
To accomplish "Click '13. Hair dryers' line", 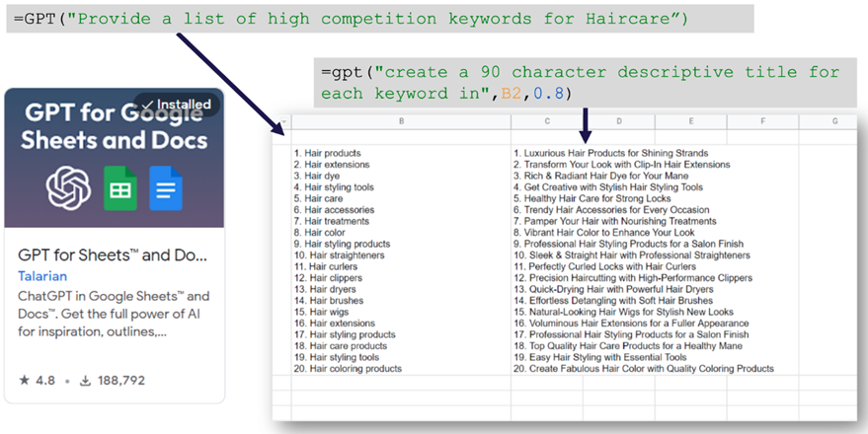I will coord(325,289).
